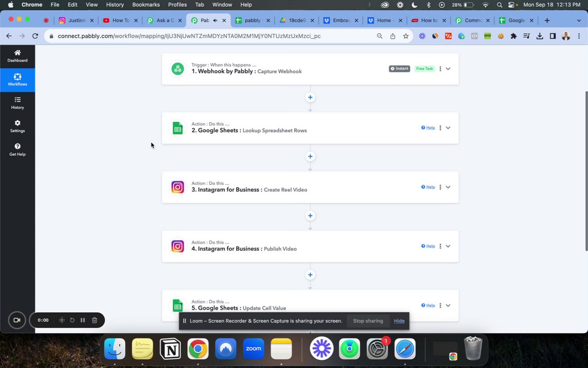Add a step after Create Reel Video
The image size is (588, 368).
310,216
